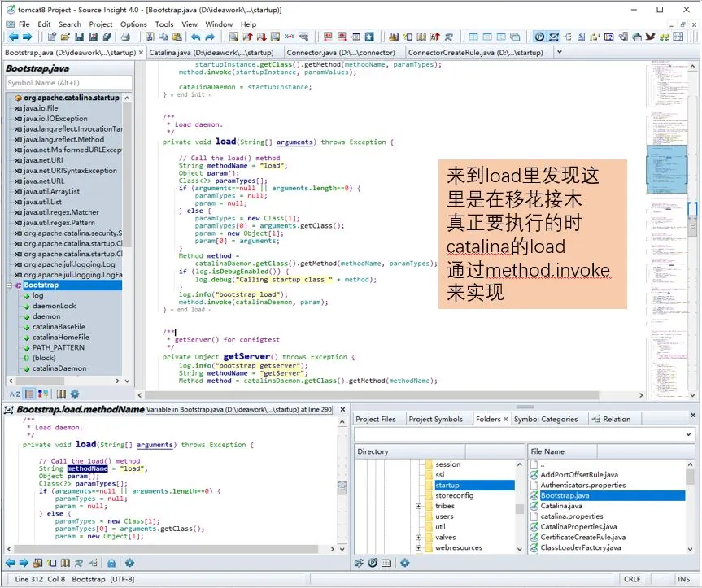
Task: Toggle the Relation Window toolbar icon
Action: pyautogui.click(x=567, y=37)
